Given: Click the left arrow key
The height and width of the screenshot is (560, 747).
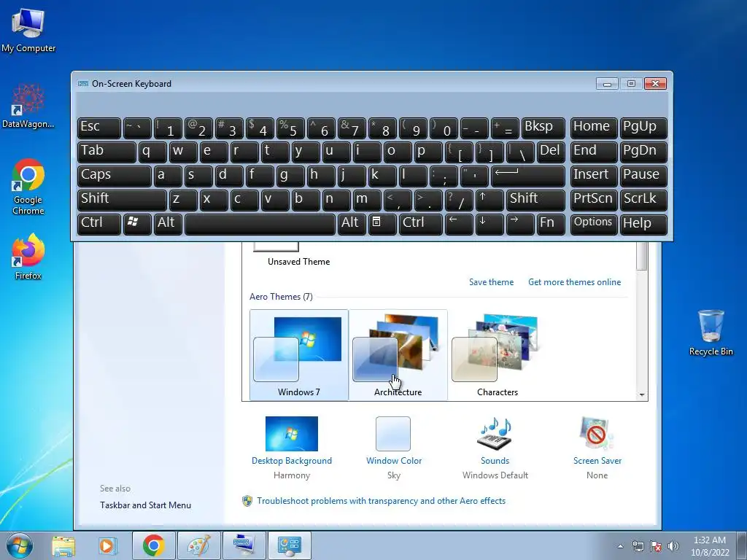Looking at the screenshot, I should coord(459,224).
